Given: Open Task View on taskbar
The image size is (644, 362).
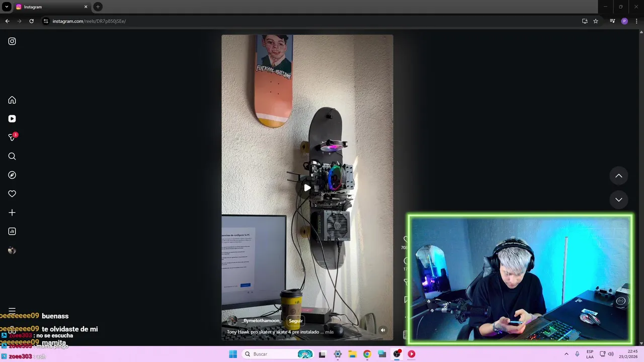Looking at the screenshot, I should pyautogui.click(x=322, y=354).
